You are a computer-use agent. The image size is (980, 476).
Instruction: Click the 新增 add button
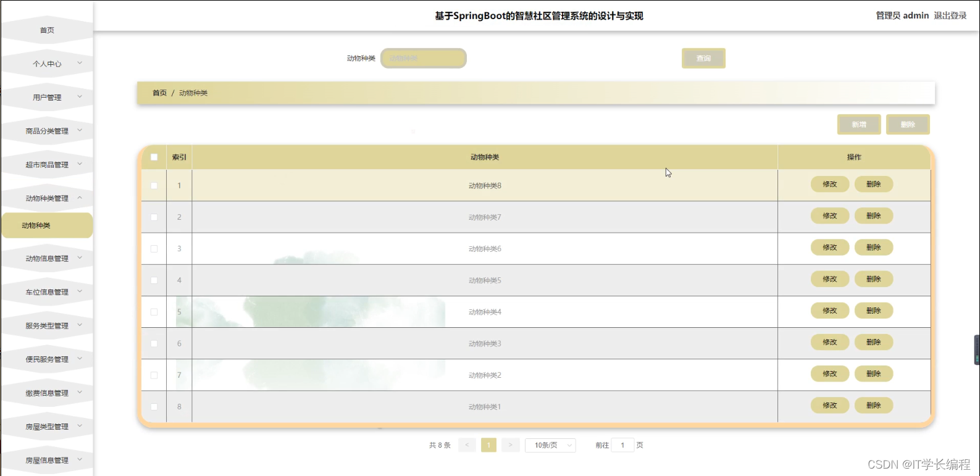point(859,124)
